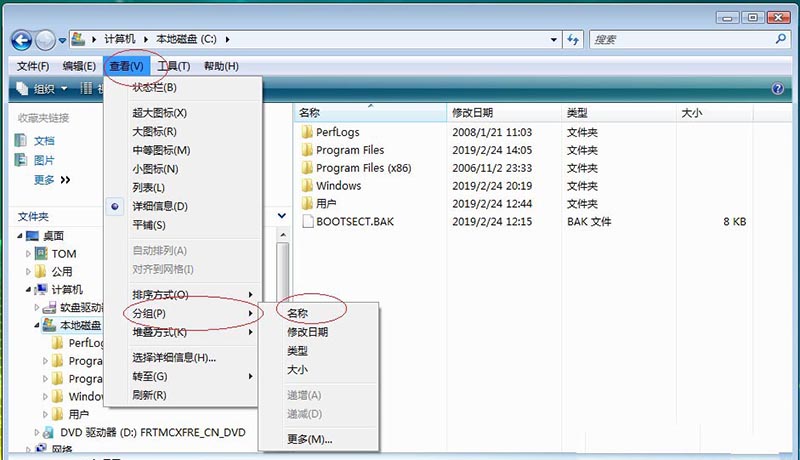Open the address bar history dropdown

(554, 39)
